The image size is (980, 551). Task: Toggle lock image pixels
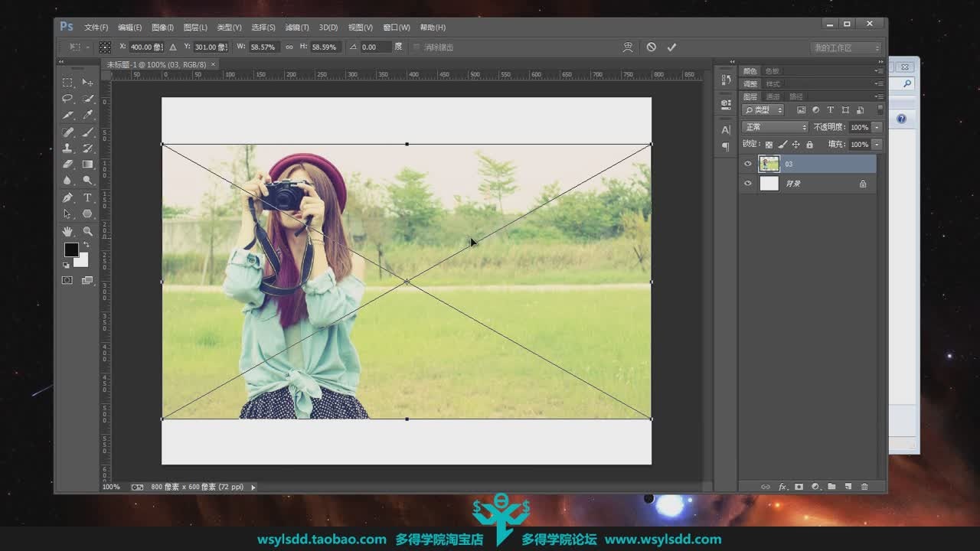(x=782, y=145)
